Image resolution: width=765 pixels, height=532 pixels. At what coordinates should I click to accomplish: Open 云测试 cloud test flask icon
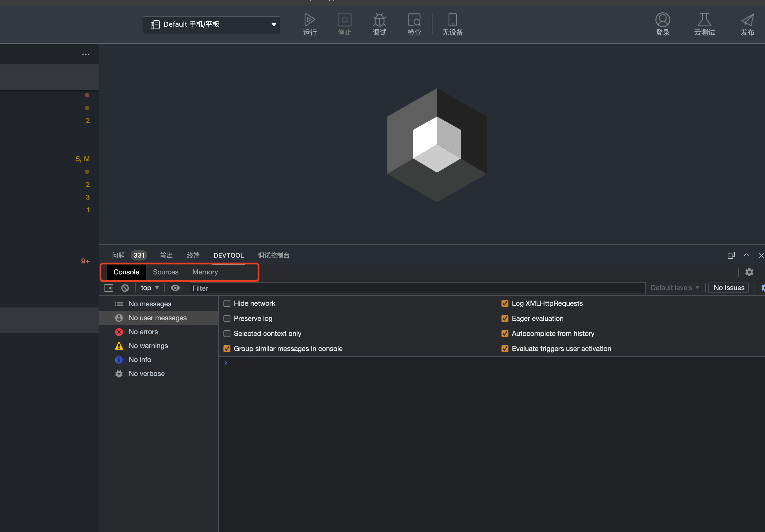[x=704, y=20]
